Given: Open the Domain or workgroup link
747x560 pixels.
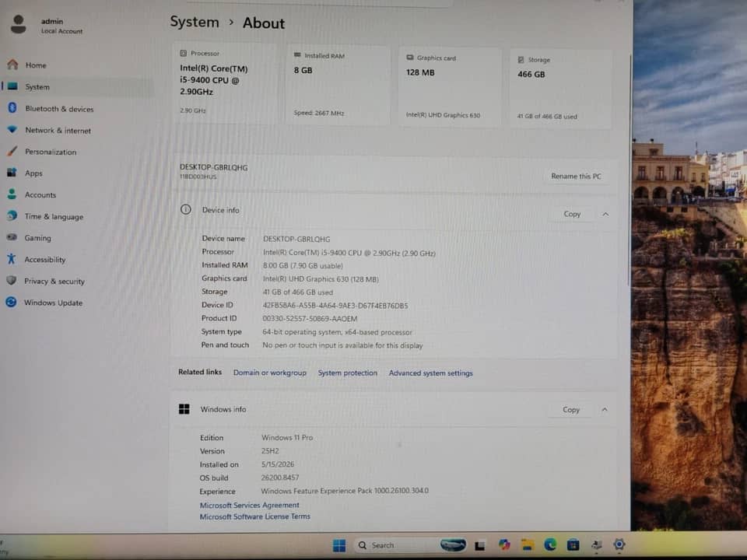Looking at the screenshot, I should click(x=270, y=373).
